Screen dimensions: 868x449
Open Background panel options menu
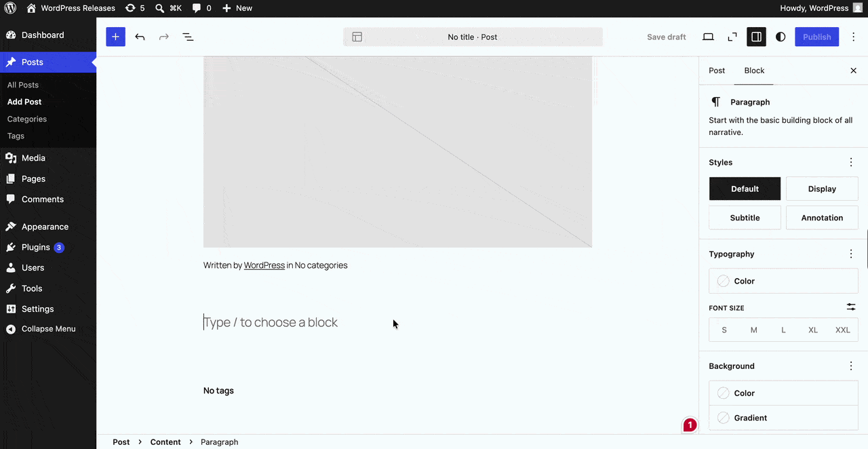tap(851, 366)
